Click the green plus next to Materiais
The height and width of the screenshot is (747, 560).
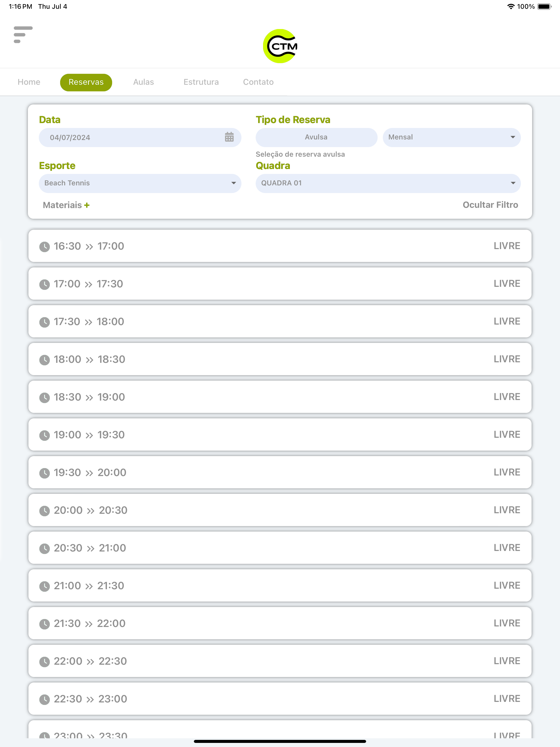[x=87, y=205]
